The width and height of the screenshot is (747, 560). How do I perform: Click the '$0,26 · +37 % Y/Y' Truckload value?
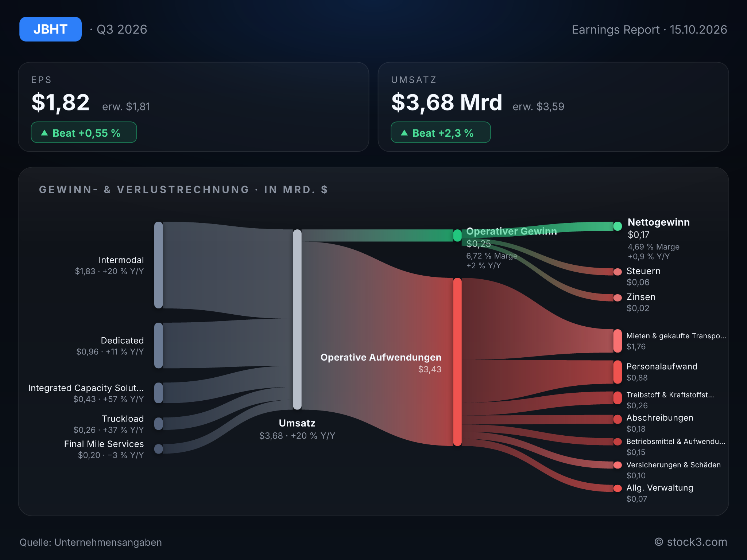tap(109, 430)
